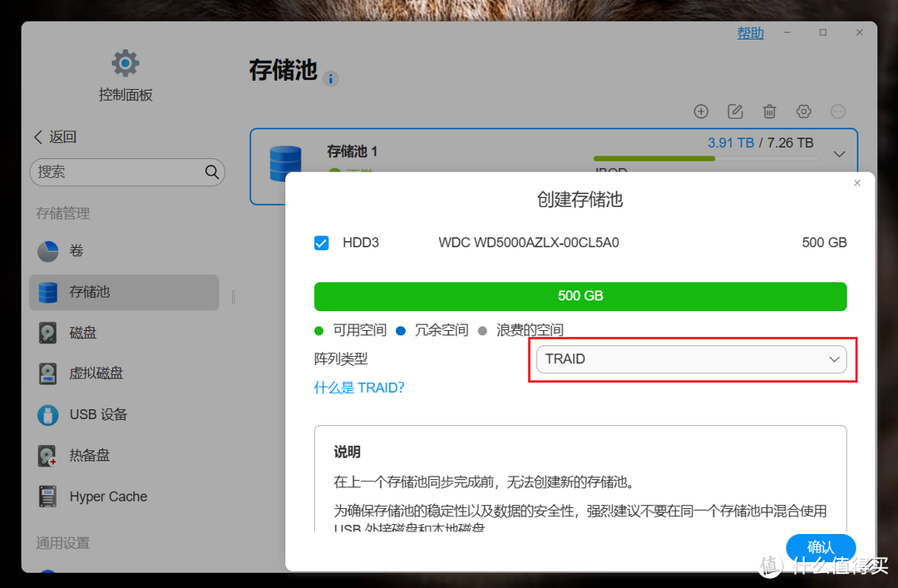Open the storage pool settings gear icon
This screenshot has height=588, width=898.
[803, 111]
